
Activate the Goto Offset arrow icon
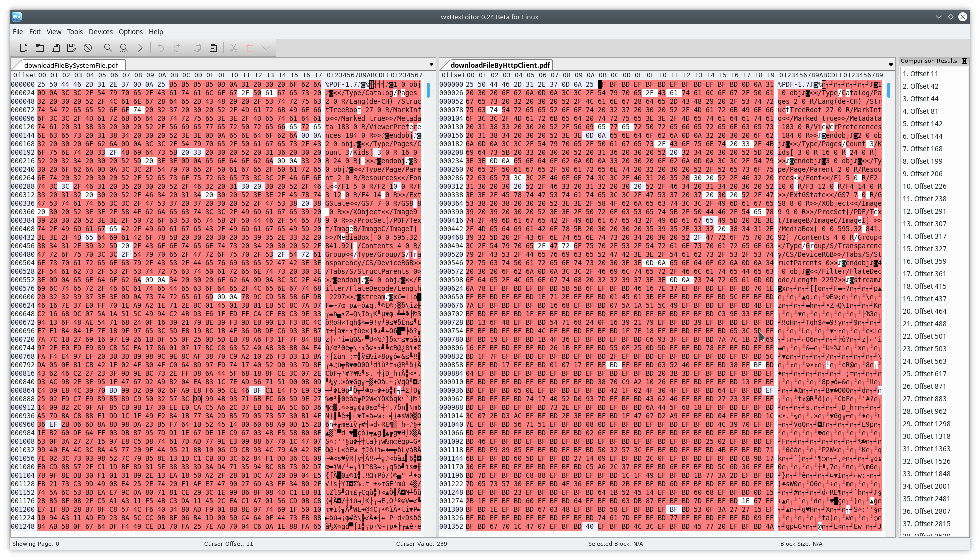[140, 48]
